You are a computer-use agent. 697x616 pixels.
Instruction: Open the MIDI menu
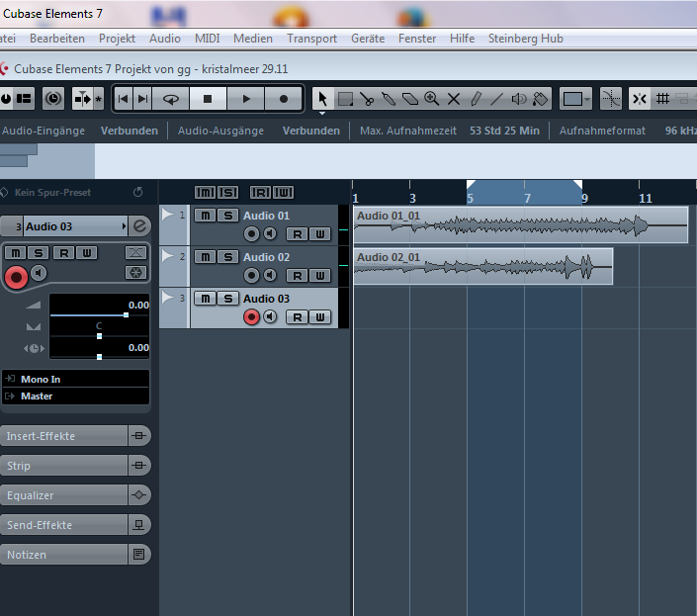(208, 39)
